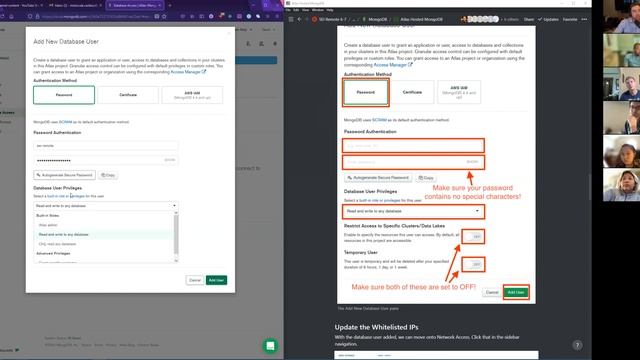Click Atlas page user-with-plus icon behind dialog
This screenshot has width=640, height=360.
pyautogui.click(x=249, y=44)
